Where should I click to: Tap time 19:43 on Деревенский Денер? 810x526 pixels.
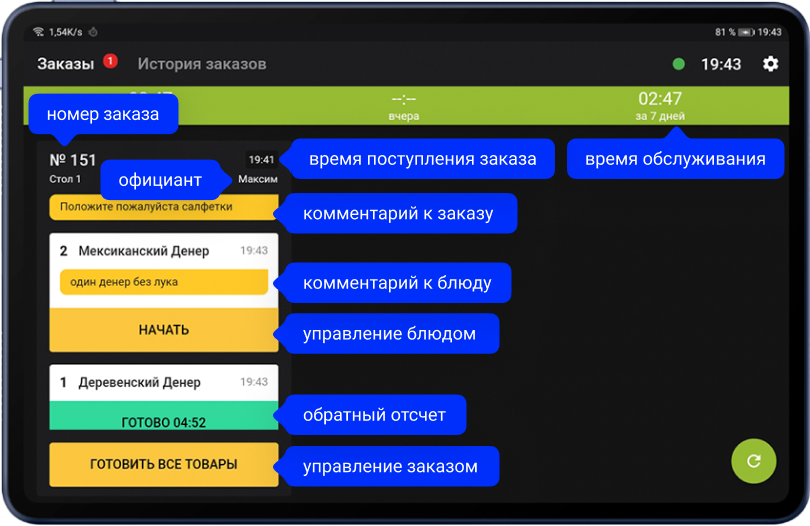(254, 382)
